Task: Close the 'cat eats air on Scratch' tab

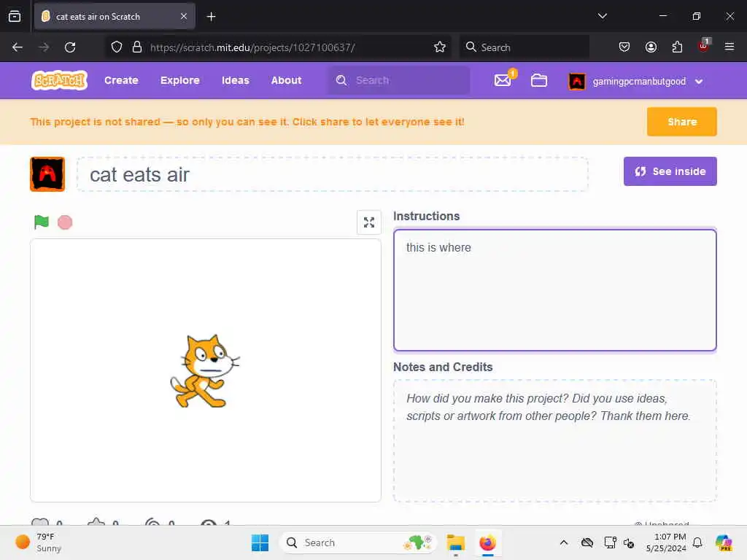Action: click(x=184, y=16)
